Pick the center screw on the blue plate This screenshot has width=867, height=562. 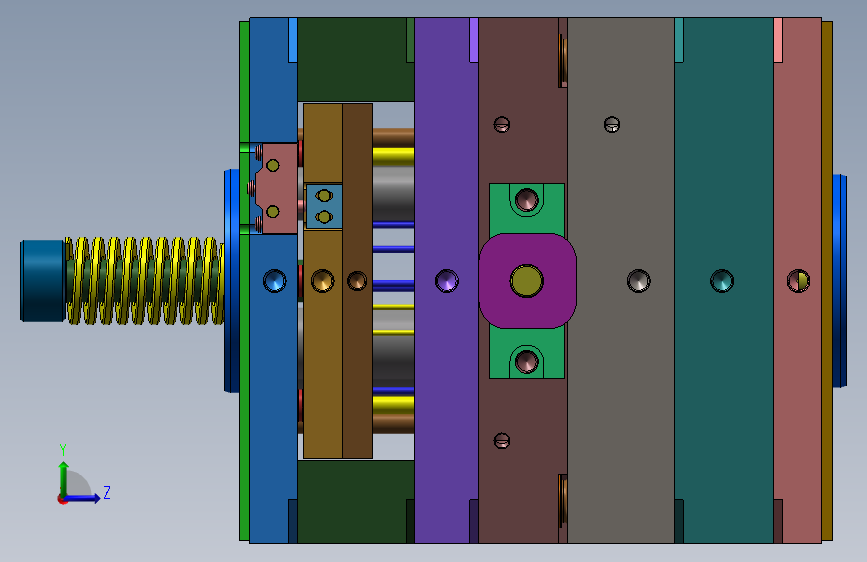point(274,281)
